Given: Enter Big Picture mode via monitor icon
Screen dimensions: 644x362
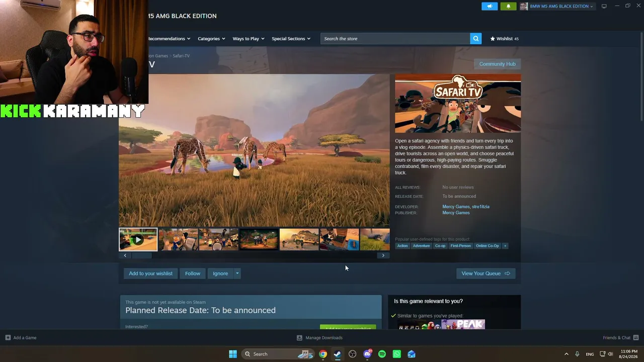Looking at the screenshot, I should [x=604, y=6].
